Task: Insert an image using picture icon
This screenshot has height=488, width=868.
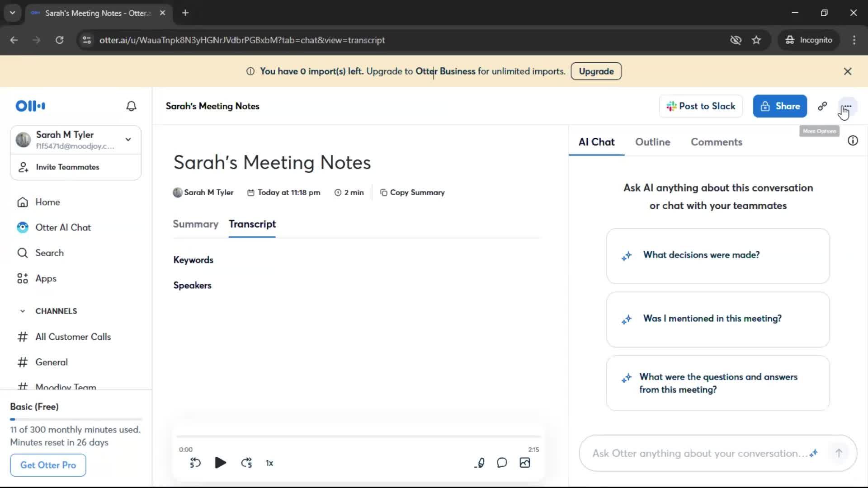Action: (525, 463)
